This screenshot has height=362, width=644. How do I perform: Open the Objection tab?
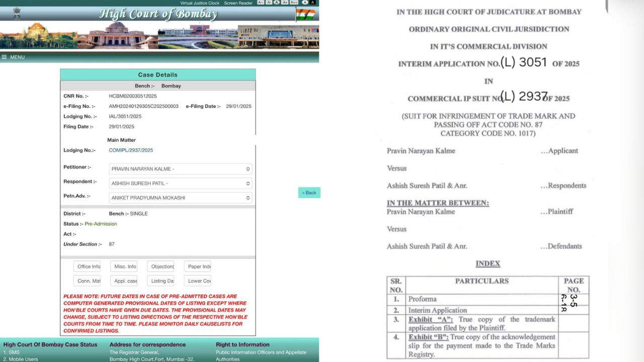160,266
